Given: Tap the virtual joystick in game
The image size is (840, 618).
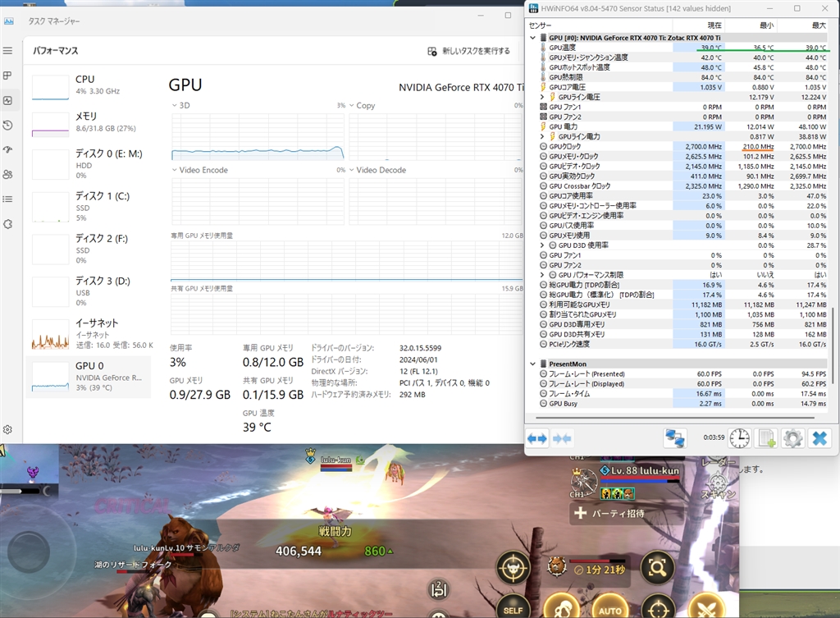Looking at the screenshot, I should [x=29, y=551].
